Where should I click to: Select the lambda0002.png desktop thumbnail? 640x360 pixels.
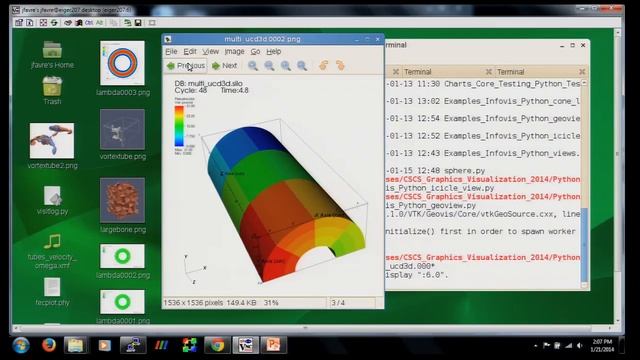122,256
